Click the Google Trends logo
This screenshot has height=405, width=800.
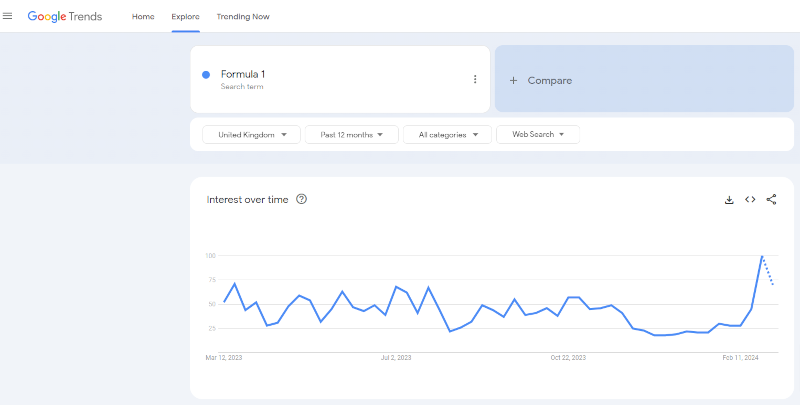point(65,16)
